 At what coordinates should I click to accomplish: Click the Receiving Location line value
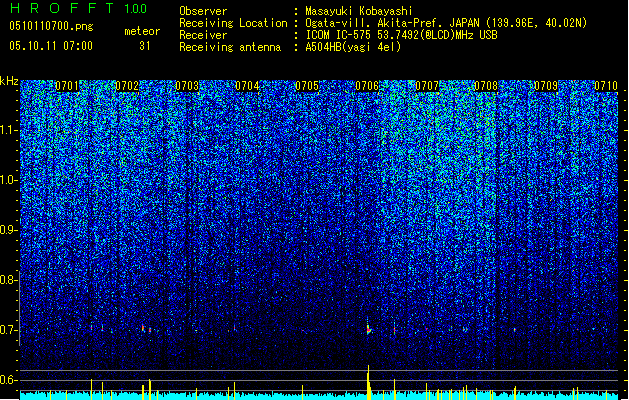tap(446, 23)
